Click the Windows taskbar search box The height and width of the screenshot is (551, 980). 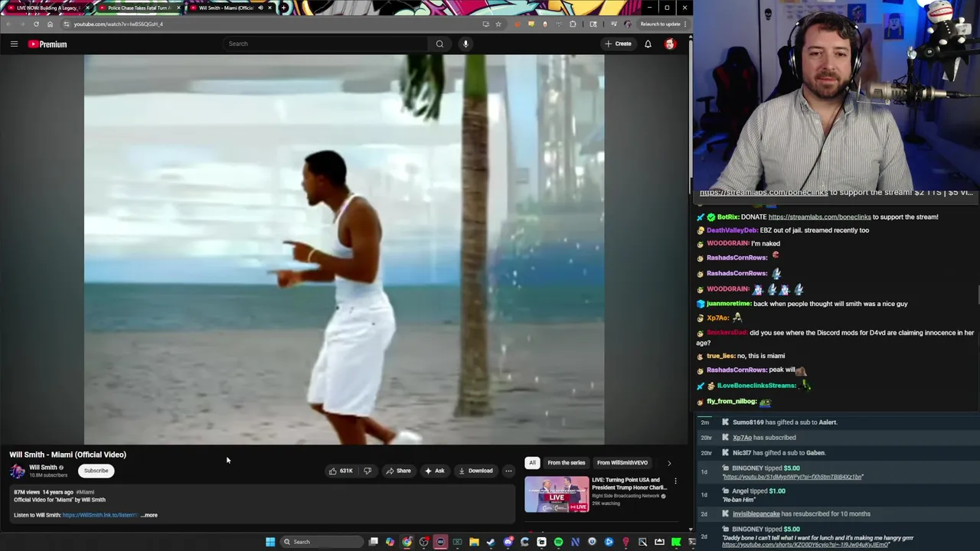coord(321,542)
